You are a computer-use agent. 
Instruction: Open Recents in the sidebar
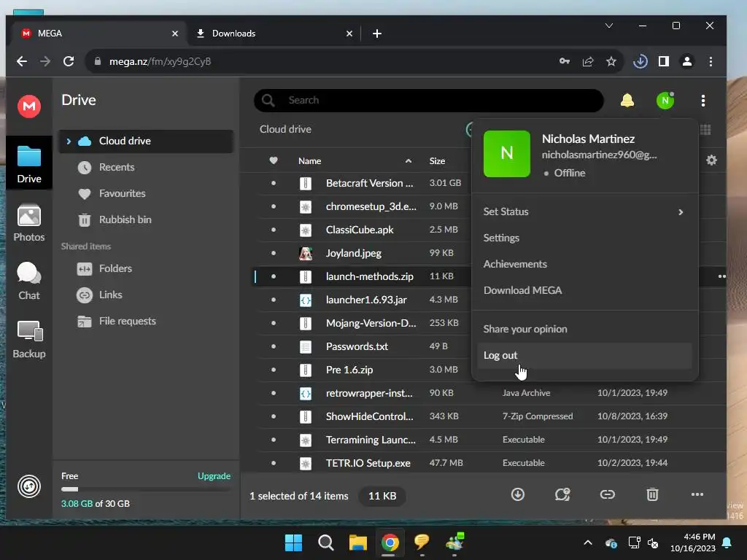(146, 167)
